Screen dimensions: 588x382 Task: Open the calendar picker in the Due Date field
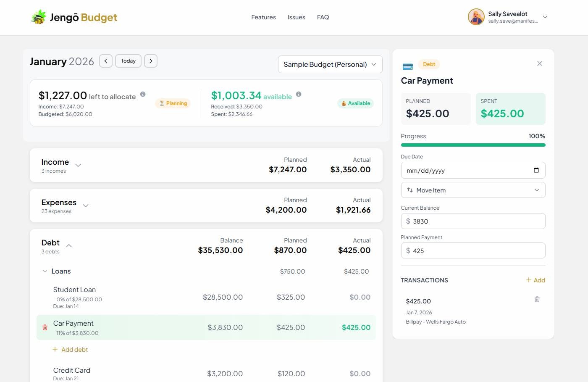536,170
